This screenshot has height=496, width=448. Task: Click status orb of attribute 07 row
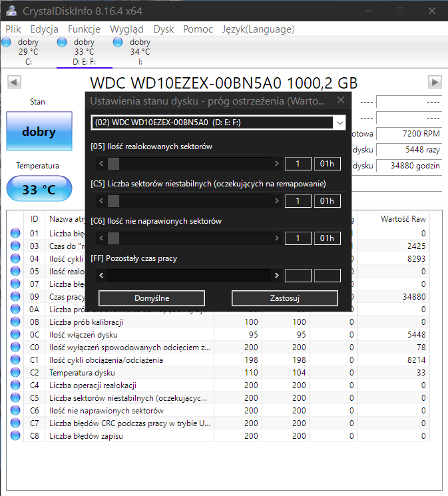point(15,284)
